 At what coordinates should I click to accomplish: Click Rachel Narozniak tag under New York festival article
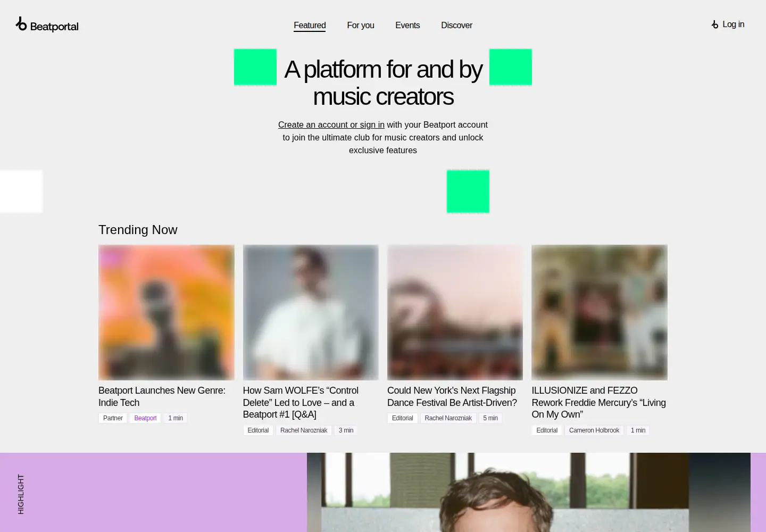[x=448, y=418]
